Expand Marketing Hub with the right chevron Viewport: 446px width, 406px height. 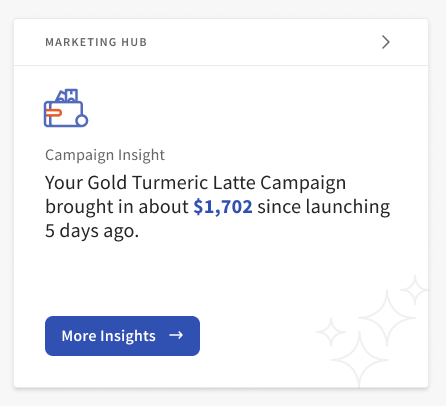pyautogui.click(x=386, y=42)
